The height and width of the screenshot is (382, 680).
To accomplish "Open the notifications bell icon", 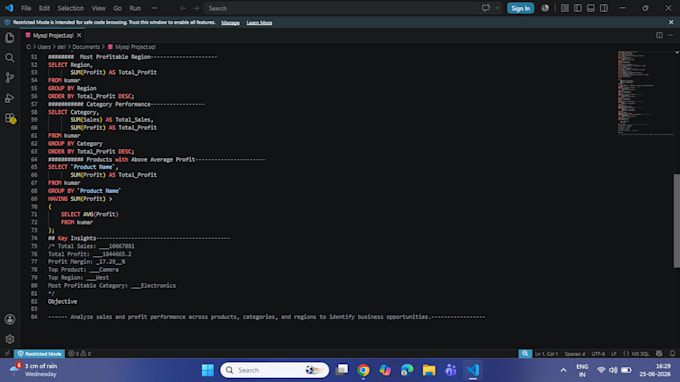I will coord(672,354).
